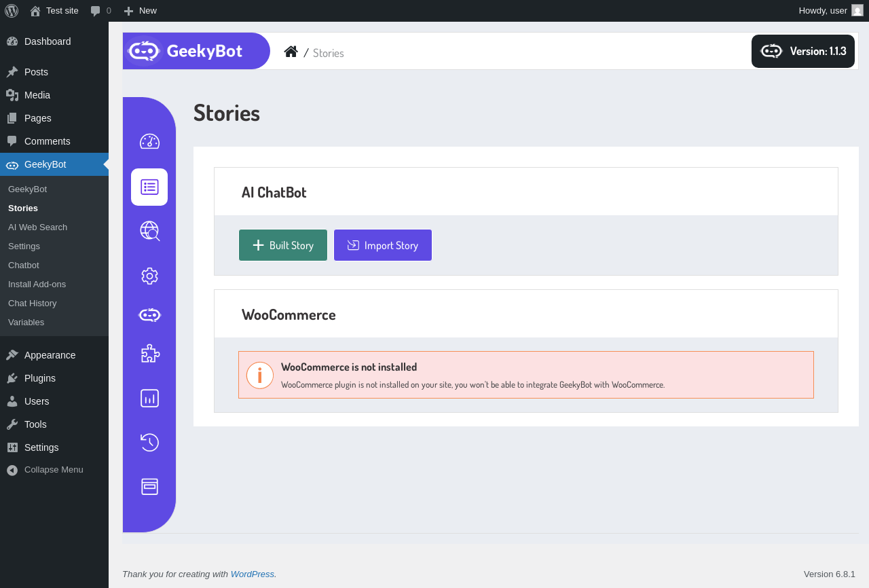Open the Pages menu
869x588 pixels.
pyautogui.click(x=54, y=118)
